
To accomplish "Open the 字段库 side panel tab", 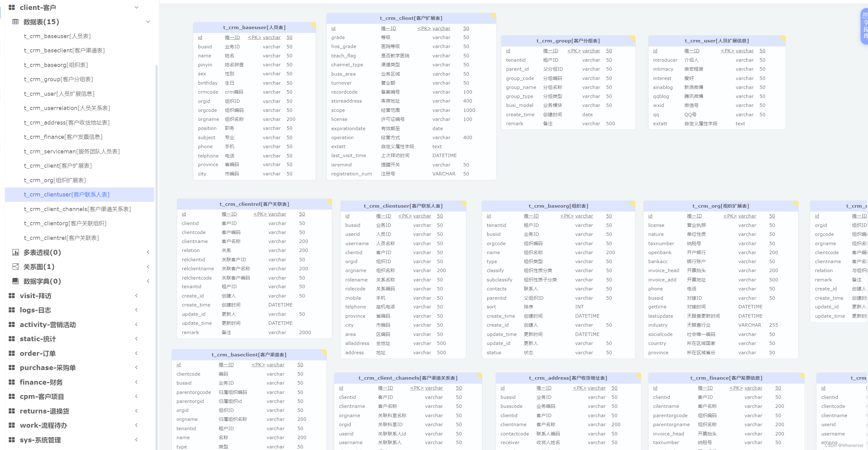I will click(865, 26).
